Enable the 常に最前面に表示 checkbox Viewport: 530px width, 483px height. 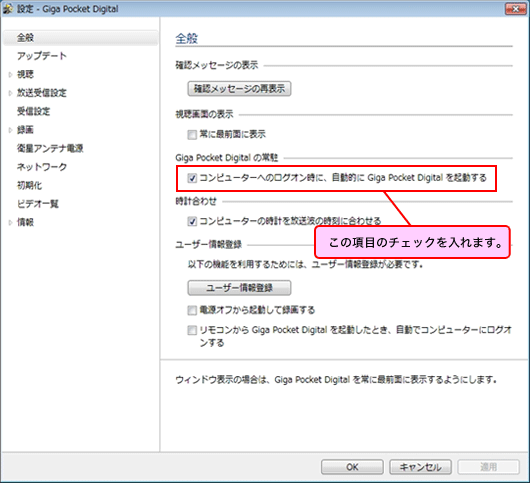coord(192,135)
